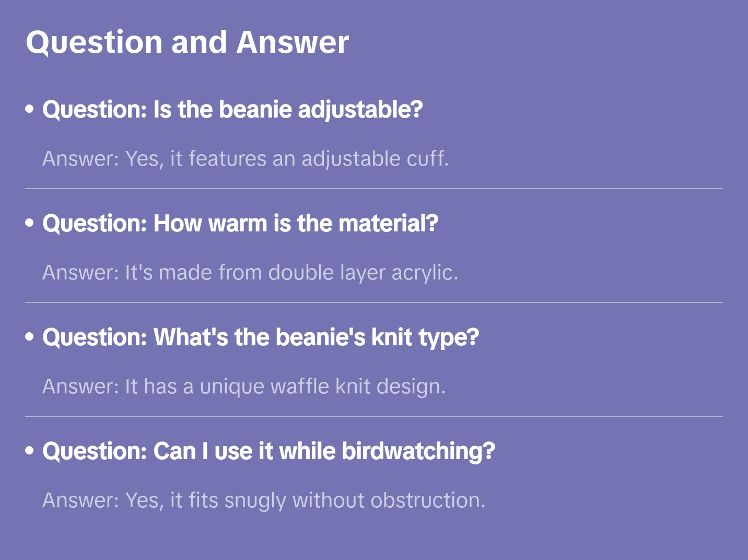Select "Is the beanie adjustable?" question
This screenshot has height=560, width=748.
(x=232, y=110)
